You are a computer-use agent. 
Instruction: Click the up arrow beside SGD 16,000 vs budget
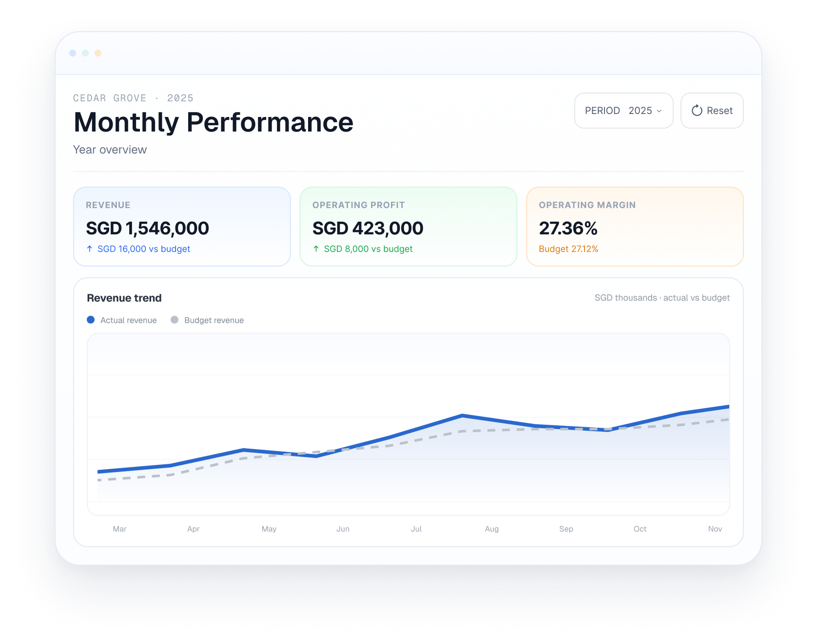point(90,249)
